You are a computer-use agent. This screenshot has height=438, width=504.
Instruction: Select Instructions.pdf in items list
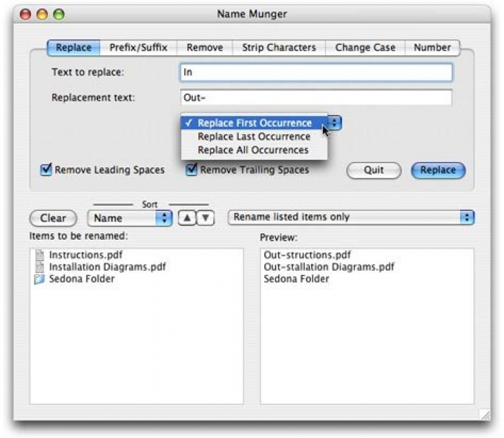point(85,255)
